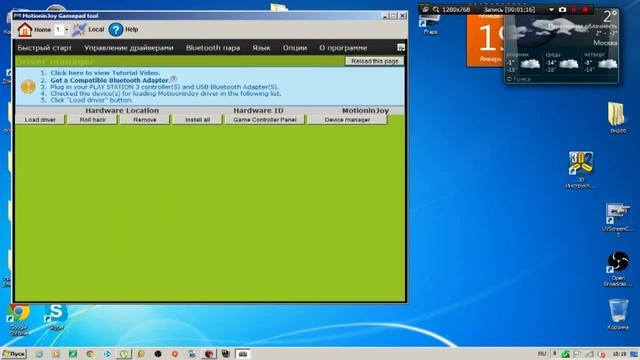
Task: Click the small icon right of tab bar
Action: click(x=401, y=48)
